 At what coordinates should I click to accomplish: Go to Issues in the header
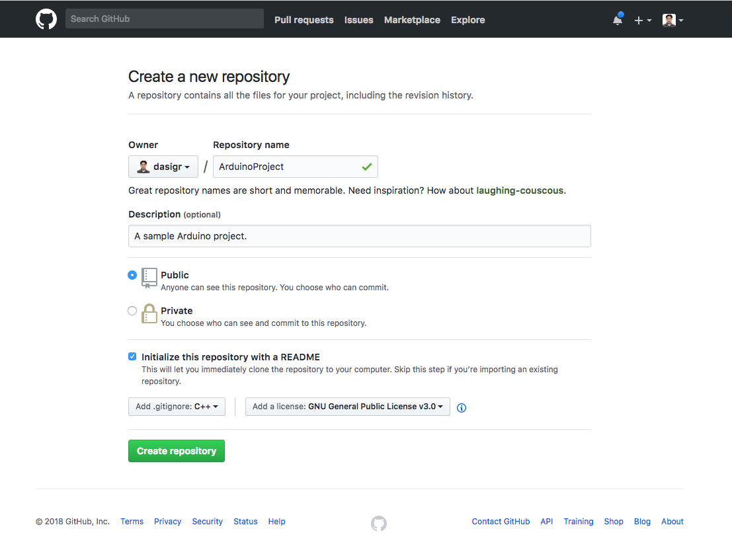click(358, 20)
